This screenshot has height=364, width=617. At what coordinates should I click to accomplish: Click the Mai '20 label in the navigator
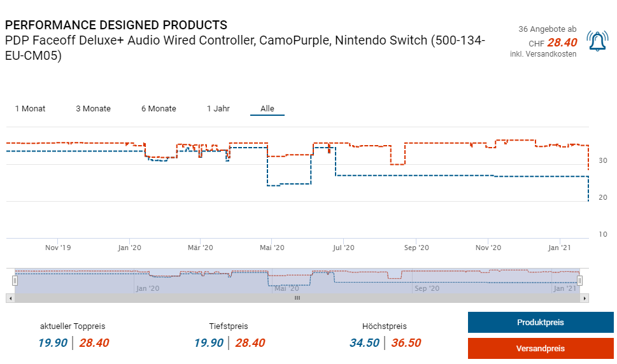[286, 288]
